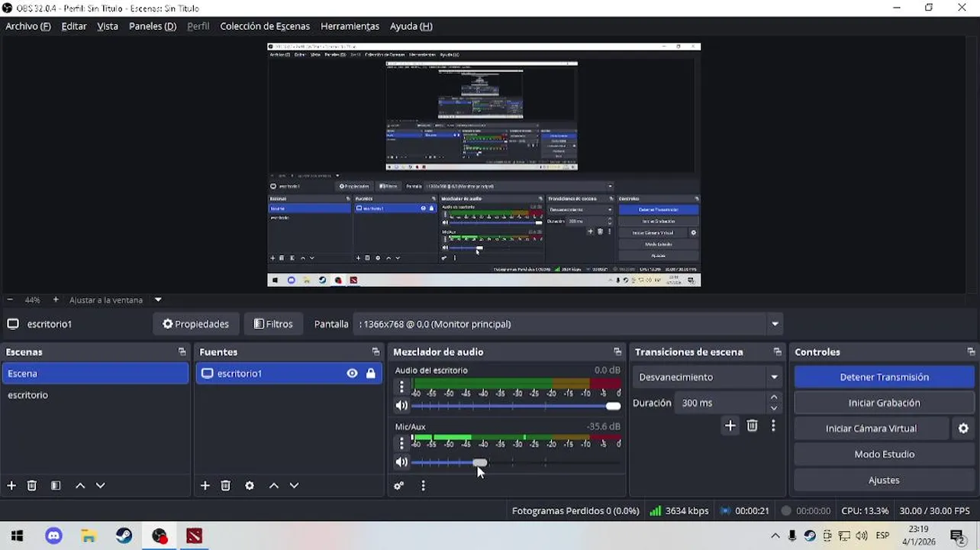Open the Herramientas menu
The height and width of the screenshot is (550, 980).
click(350, 26)
